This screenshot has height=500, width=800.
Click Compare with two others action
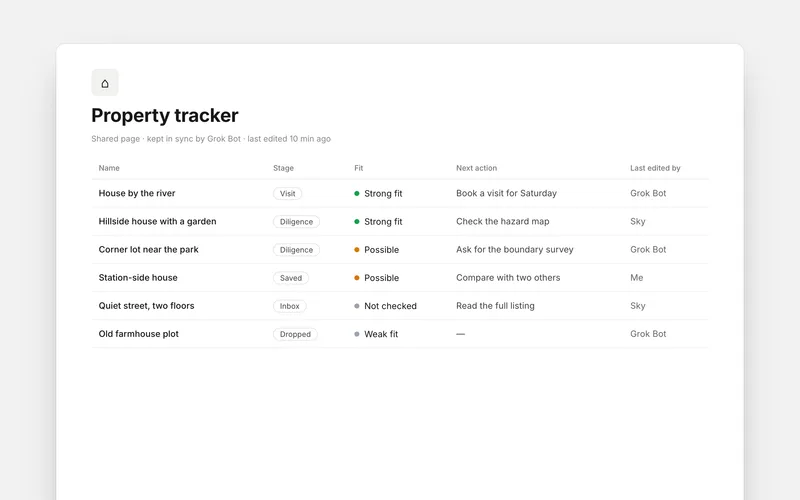[x=508, y=278]
